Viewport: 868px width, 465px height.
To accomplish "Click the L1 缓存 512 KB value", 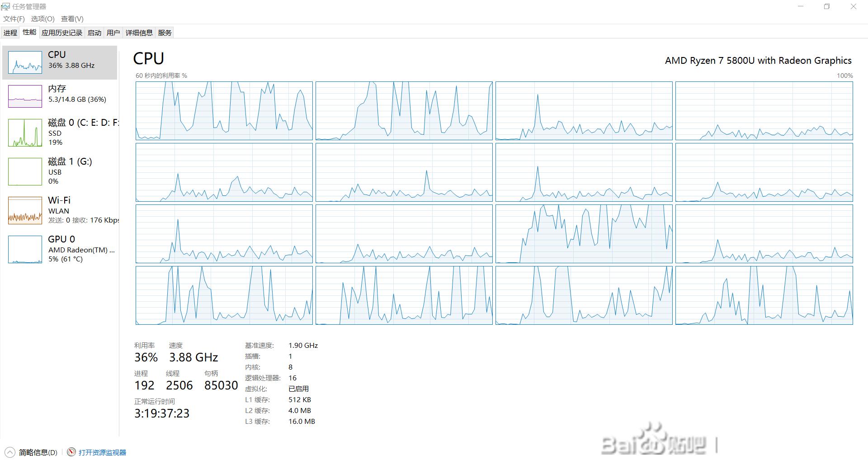I will [x=300, y=399].
